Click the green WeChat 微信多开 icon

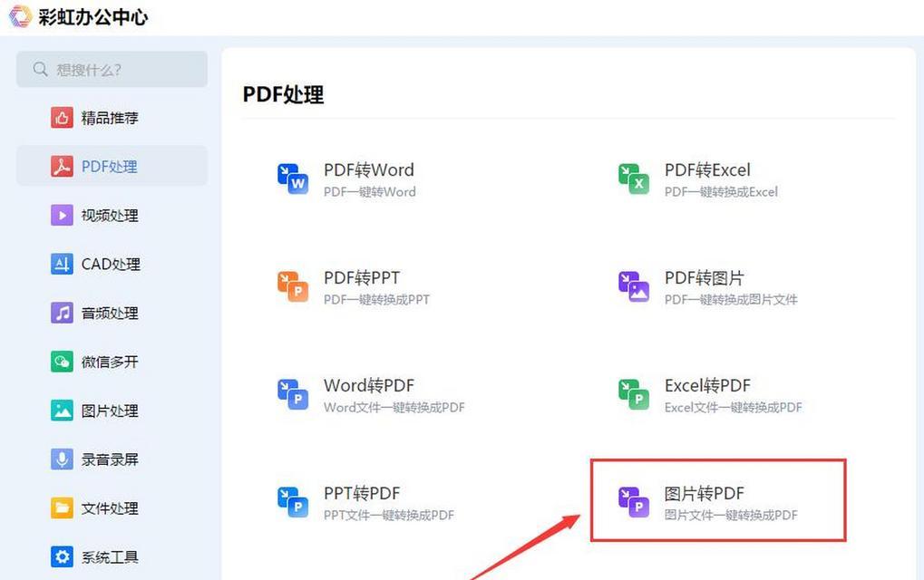tap(62, 362)
